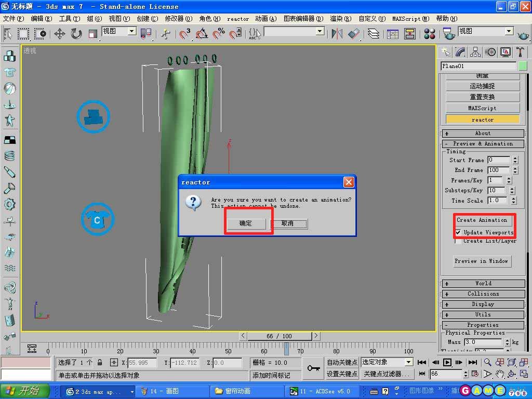This screenshot has height=399, width=532.
Task: Click the Mirror tool icon
Action: point(337,34)
